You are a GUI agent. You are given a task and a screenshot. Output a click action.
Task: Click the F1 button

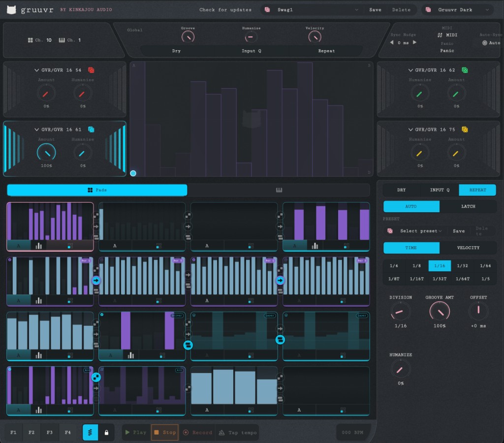(x=13, y=432)
